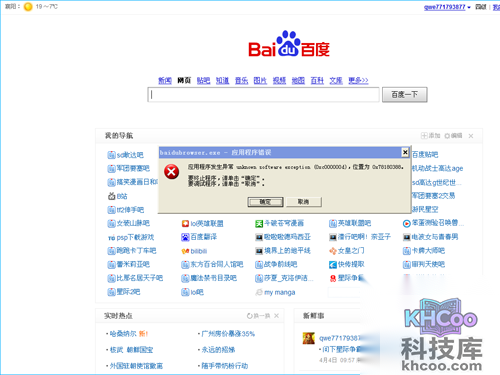Click 确定 button in error dialog
This screenshot has width=500, height=375.
point(265,202)
